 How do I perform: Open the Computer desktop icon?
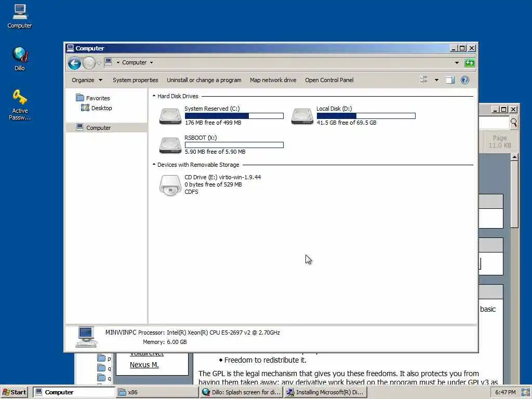point(20,16)
